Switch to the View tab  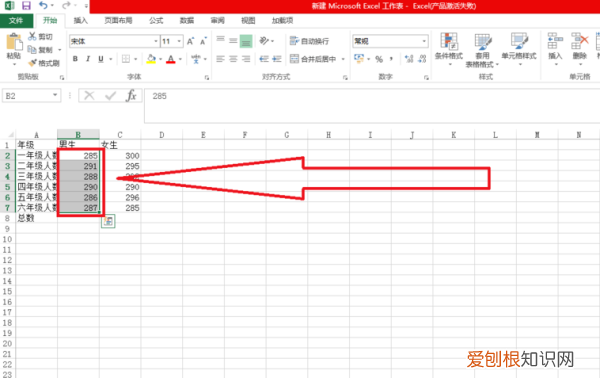[x=248, y=21]
